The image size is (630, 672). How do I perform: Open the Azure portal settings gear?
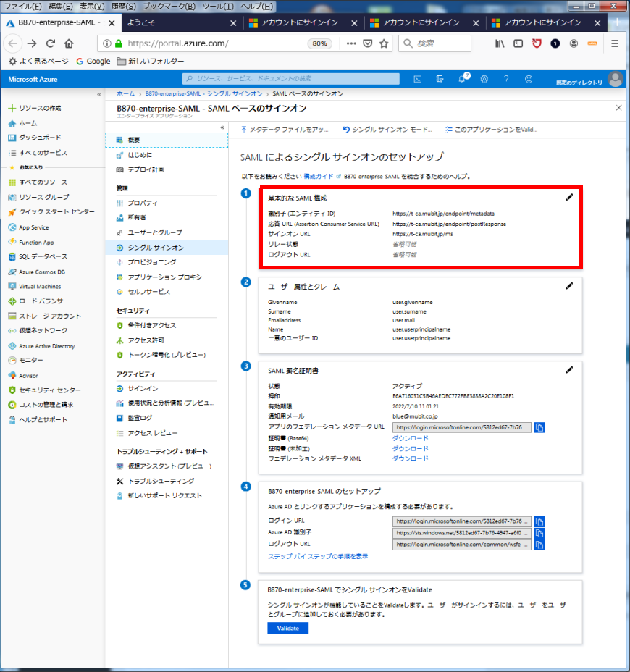tap(484, 79)
